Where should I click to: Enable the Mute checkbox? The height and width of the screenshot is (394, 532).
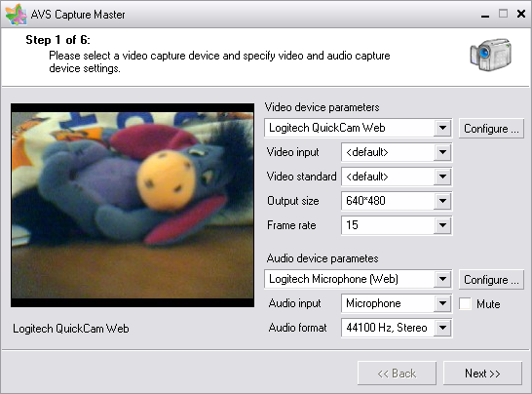coord(465,303)
